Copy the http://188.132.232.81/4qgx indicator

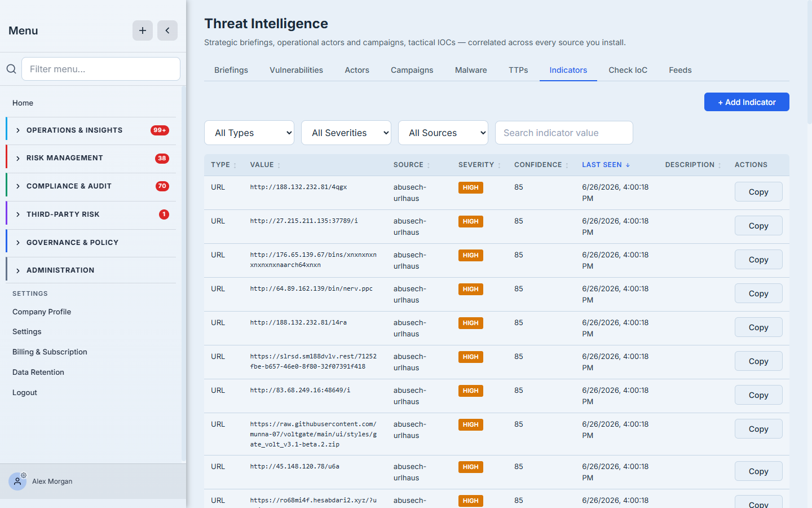[x=758, y=192]
